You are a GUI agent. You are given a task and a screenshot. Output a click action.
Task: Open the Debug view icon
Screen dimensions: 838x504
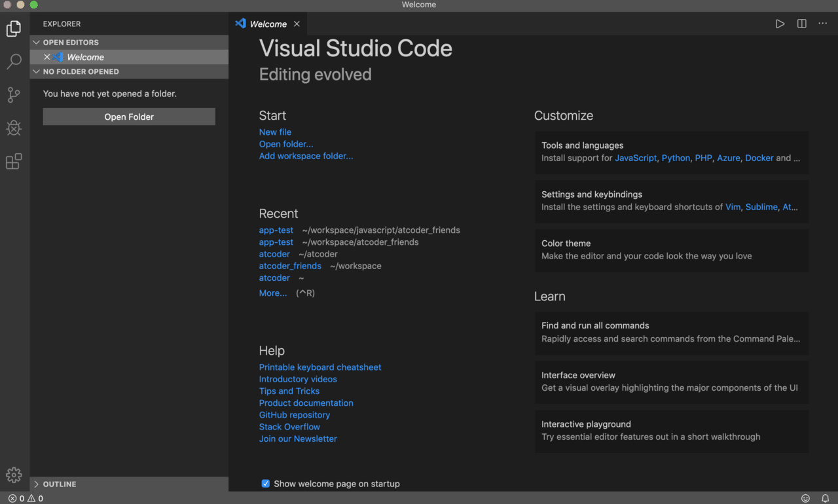(14, 128)
